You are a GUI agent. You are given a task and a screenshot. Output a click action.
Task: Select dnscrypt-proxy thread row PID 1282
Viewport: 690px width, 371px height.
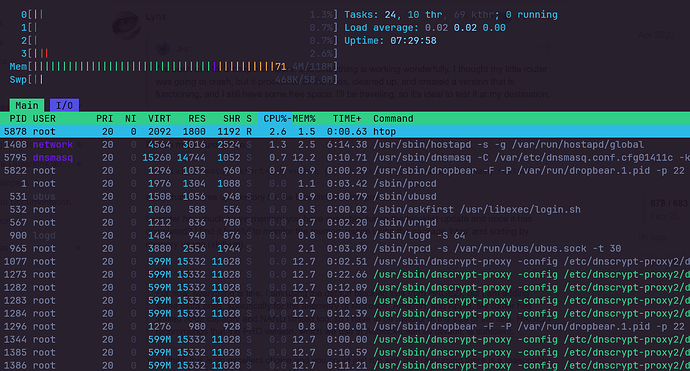pyautogui.click(x=345, y=287)
